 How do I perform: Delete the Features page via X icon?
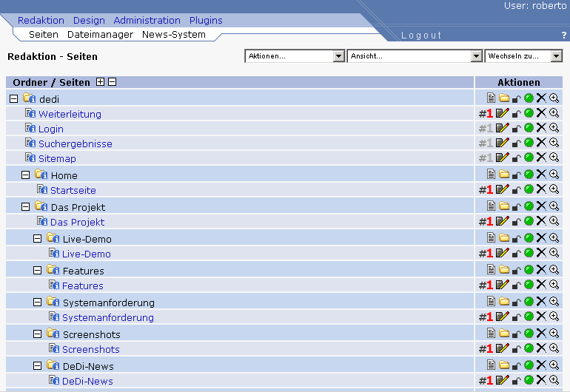click(541, 285)
